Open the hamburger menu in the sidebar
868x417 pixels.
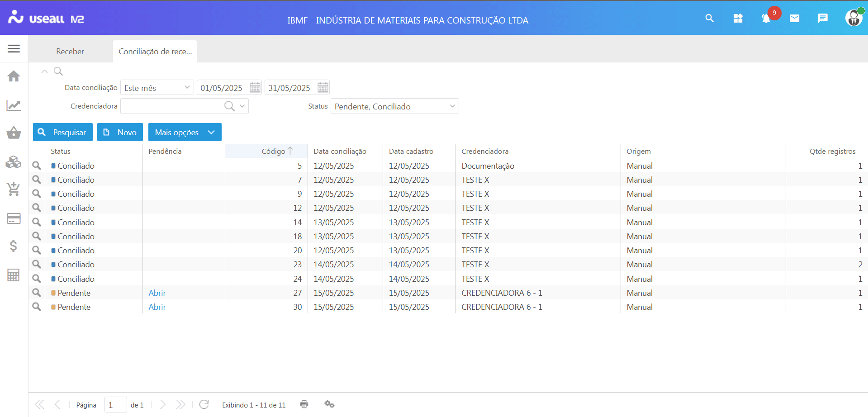[14, 48]
